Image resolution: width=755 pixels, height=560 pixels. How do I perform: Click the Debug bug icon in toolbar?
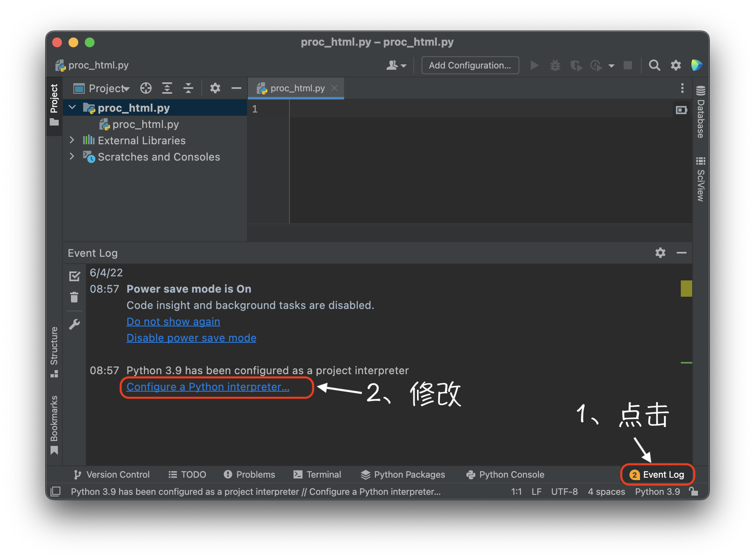click(554, 65)
